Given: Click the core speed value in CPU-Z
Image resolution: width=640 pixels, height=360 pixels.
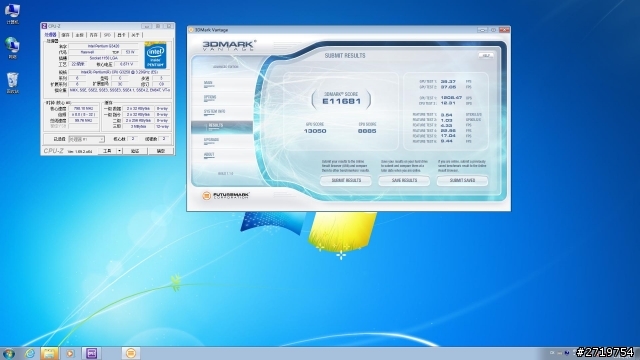Looking at the screenshot, I should tap(83, 109).
